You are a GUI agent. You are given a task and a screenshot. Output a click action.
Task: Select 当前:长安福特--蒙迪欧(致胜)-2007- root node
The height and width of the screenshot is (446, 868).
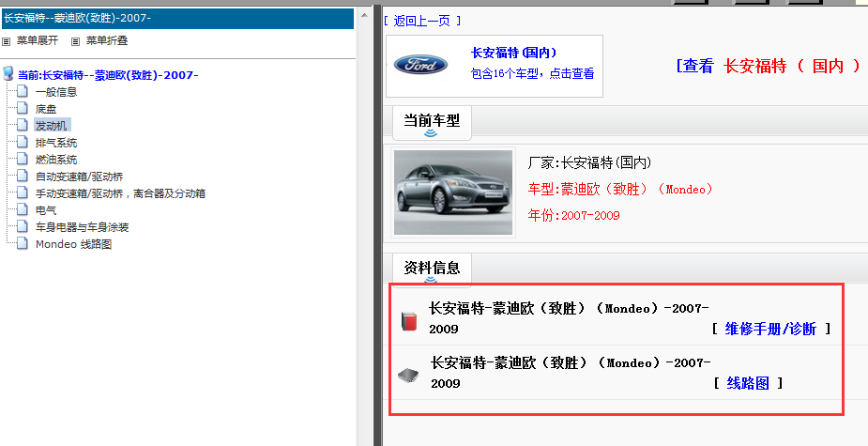tap(108, 75)
